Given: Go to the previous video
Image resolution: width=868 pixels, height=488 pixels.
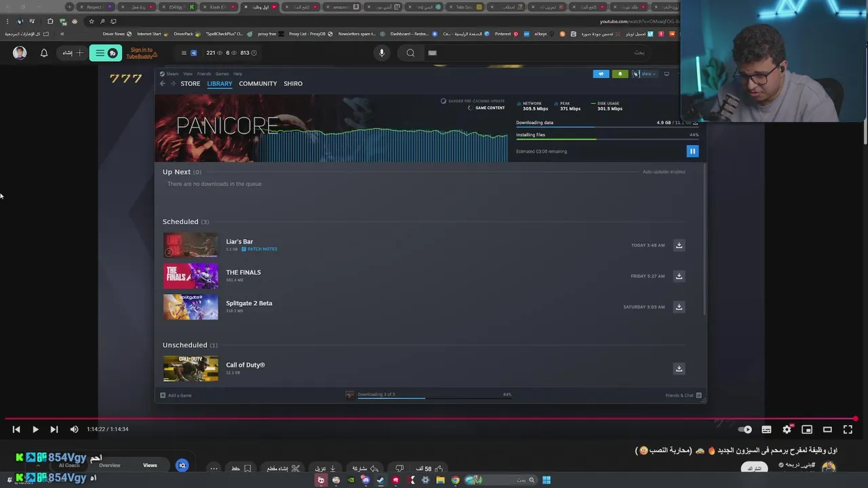Looking at the screenshot, I should coord(16,429).
